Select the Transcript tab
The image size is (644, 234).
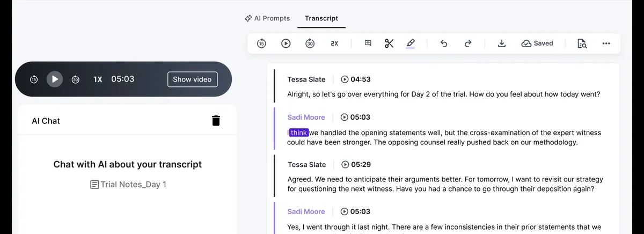point(321,18)
